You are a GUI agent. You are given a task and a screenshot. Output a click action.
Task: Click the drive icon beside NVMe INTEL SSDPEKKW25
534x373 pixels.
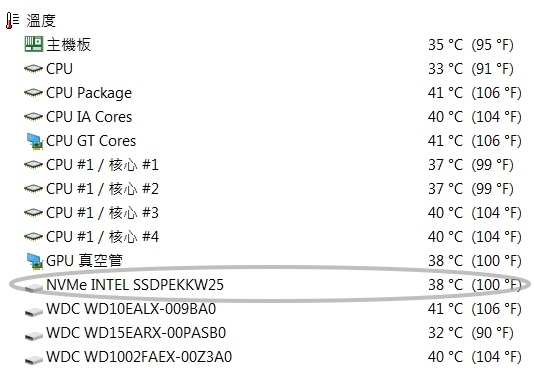click(x=34, y=288)
